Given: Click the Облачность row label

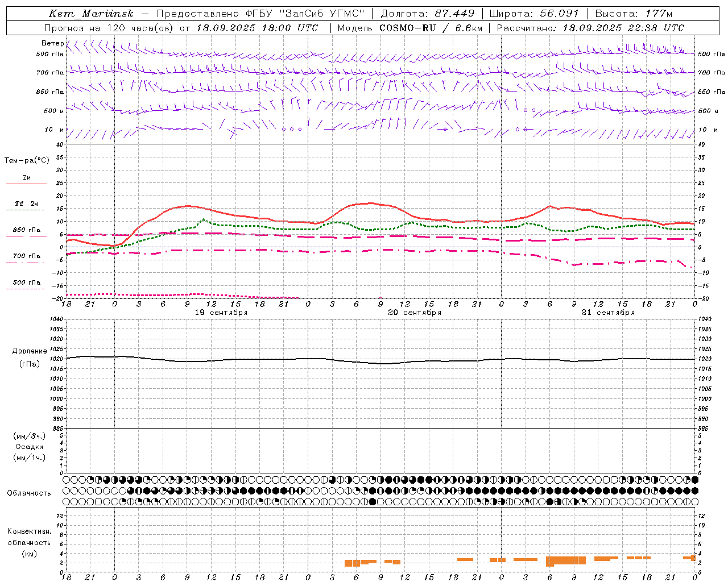Looking at the screenshot, I should coord(29,493).
